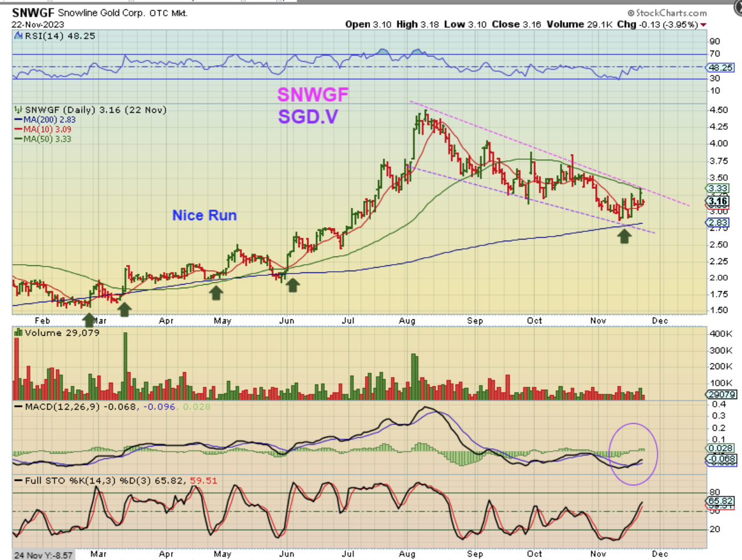742x560 pixels.
Task: Click the 400K volume axis label
Action: pyautogui.click(x=721, y=333)
